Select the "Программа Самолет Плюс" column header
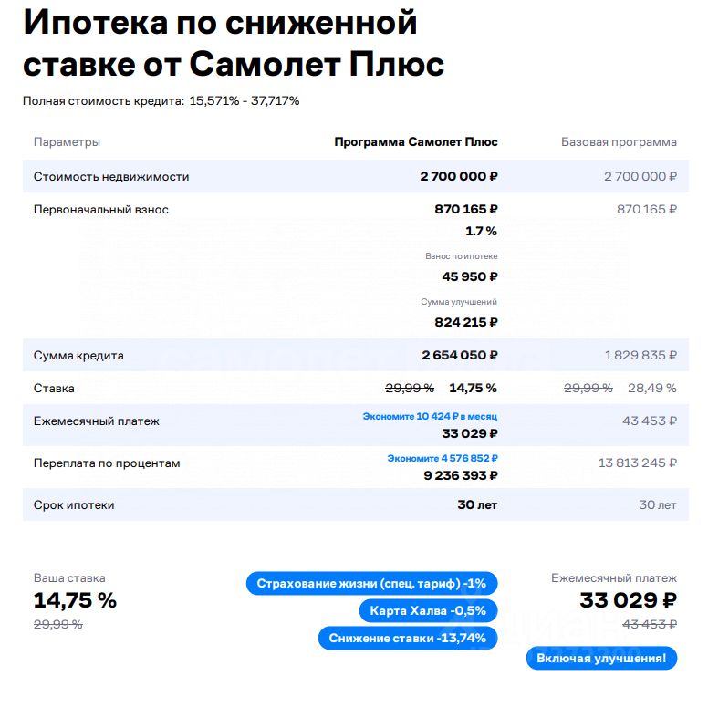 coord(416,142)
